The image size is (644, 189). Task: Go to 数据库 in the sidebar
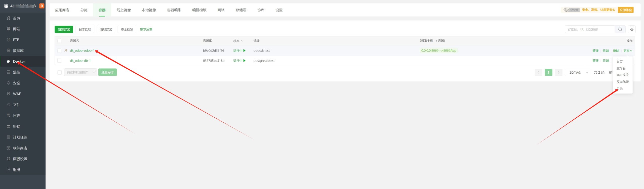(18, 51)
